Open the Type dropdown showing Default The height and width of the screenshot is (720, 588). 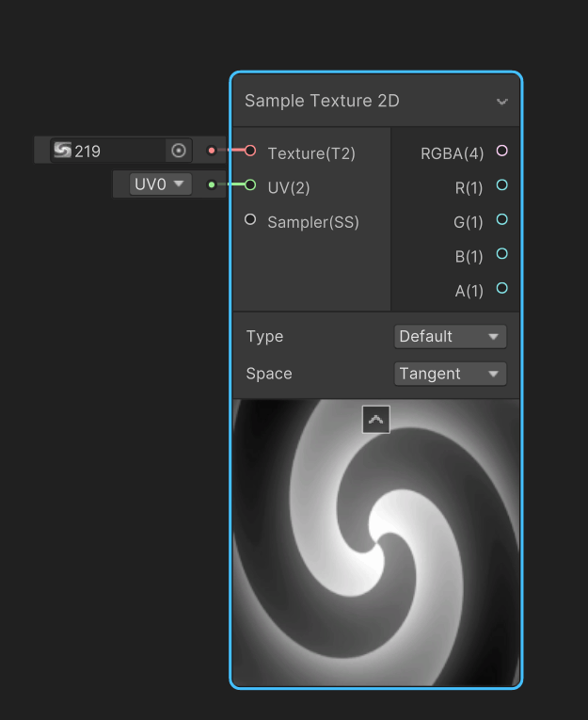coord(450,337)
